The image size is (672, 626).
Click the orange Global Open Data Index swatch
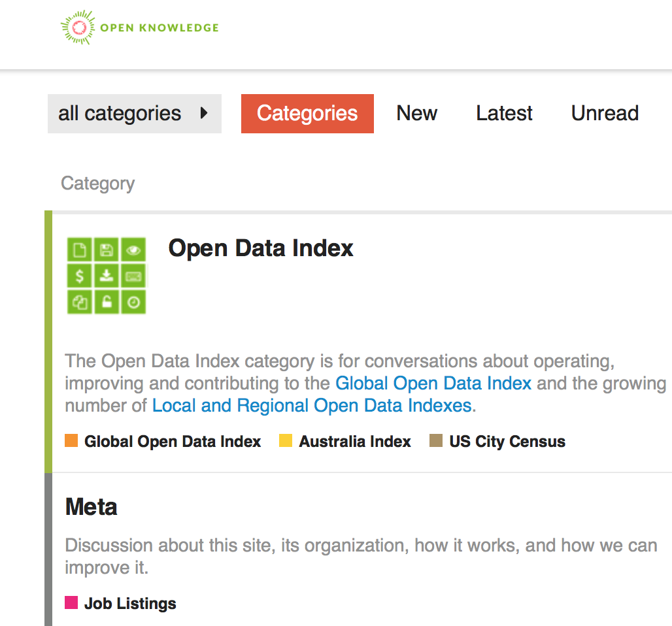pyautogui.click(x=72, y=441)
